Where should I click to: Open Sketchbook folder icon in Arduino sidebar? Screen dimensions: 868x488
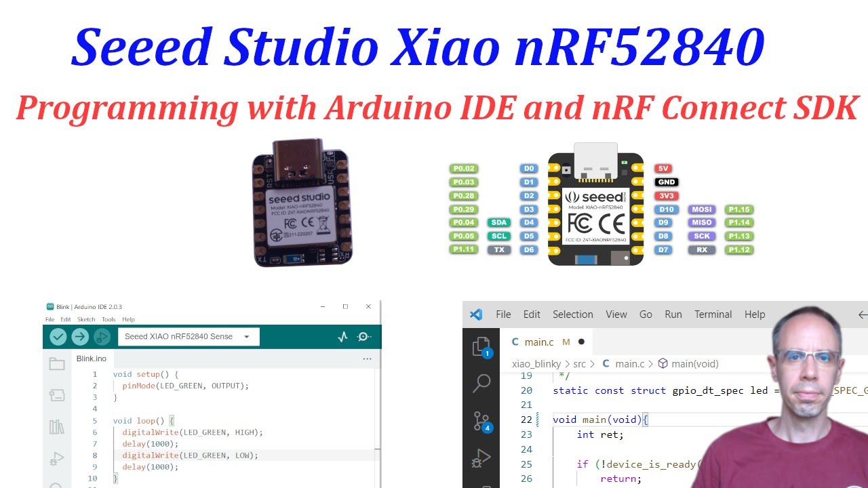pyautogui.click(x=57, y=365)
